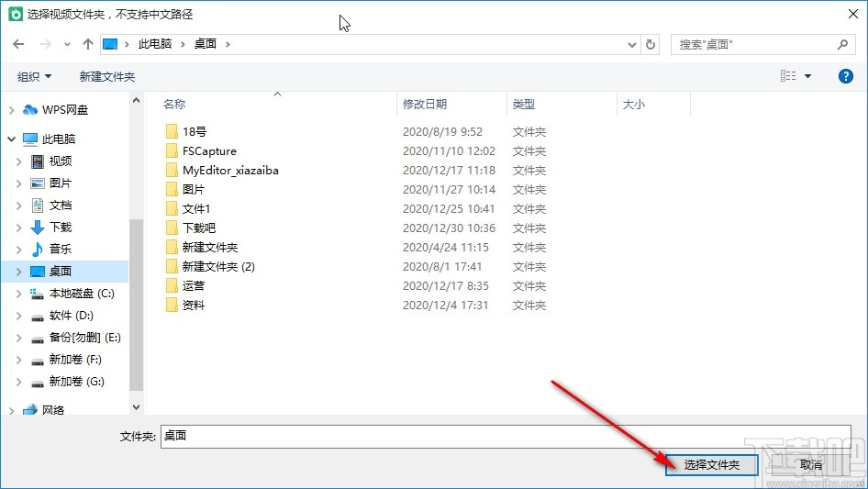Click the app icon in title bar
Viewport: 868px width, 489px height.
coord(16,14)
